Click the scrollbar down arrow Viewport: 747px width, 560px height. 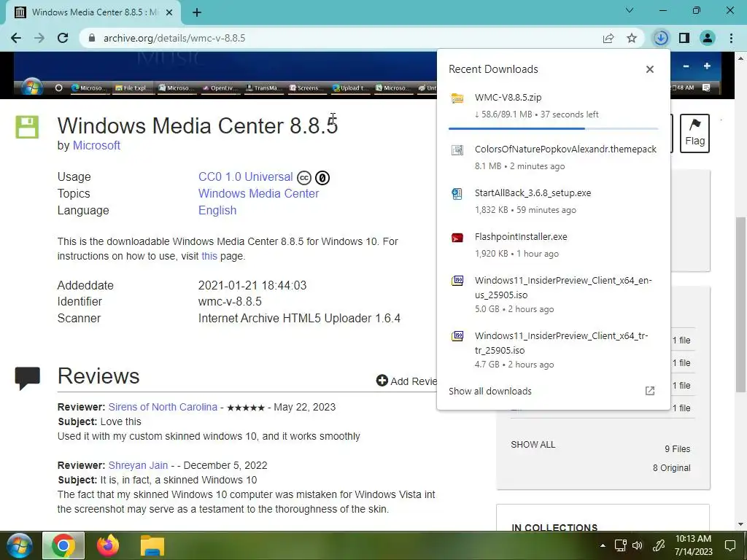(x=741, y=524)
